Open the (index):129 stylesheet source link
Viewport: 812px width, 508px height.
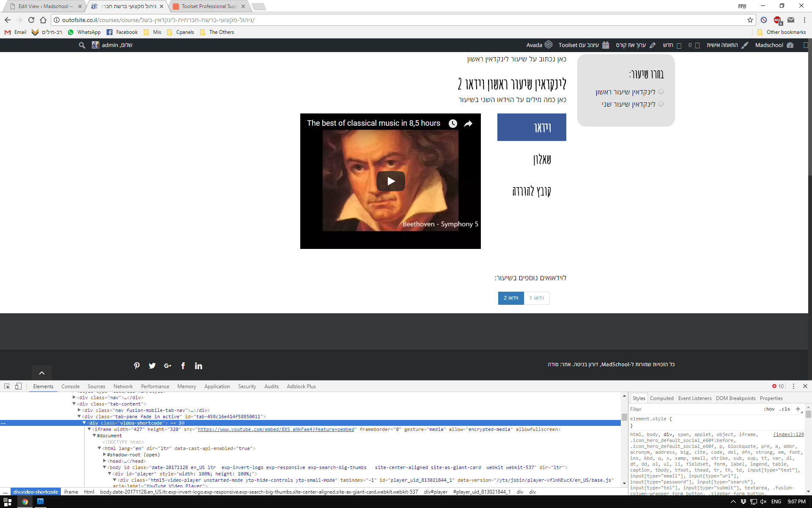(788, 434)
